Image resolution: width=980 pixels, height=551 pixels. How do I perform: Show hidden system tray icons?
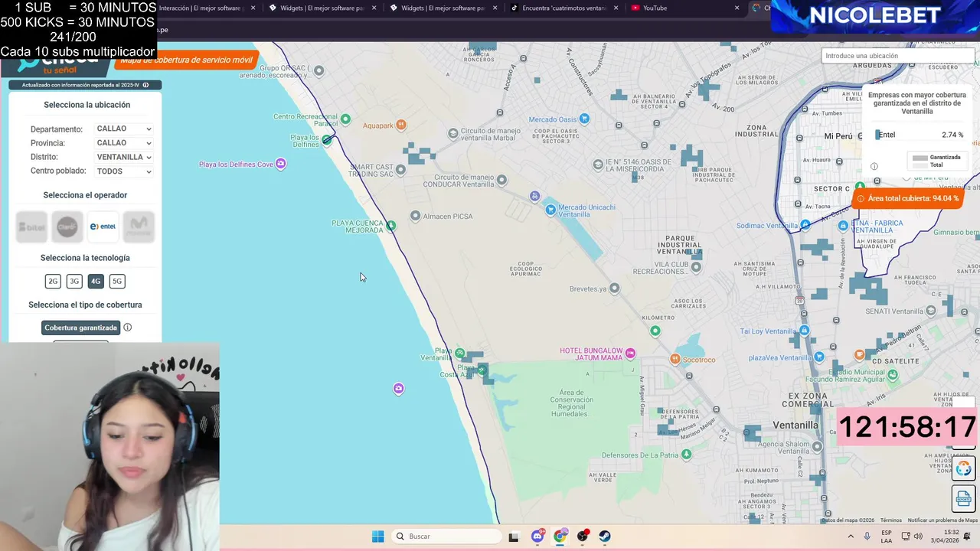(850, 536)
